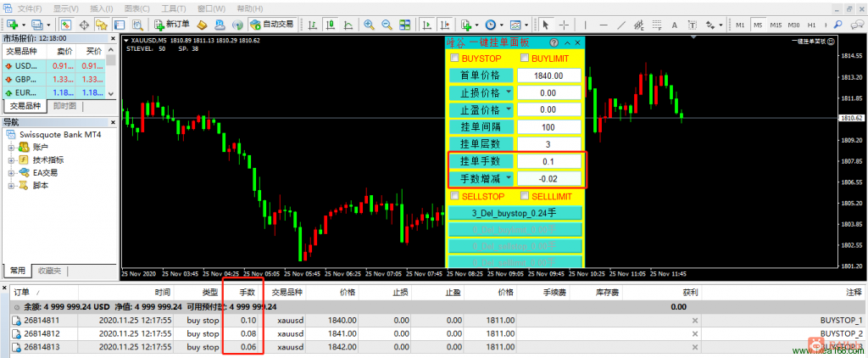Open the Profiles icon in toolbar

37,25
